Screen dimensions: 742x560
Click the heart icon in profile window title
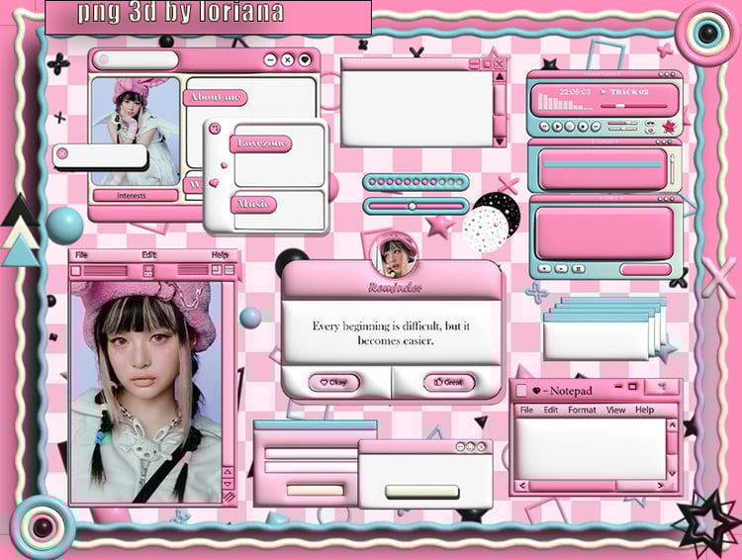pos(305,60)
